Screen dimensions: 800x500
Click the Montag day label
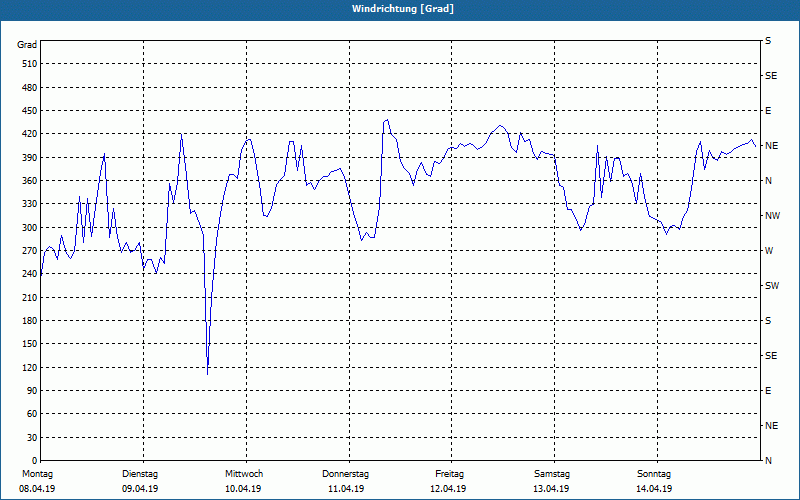37,474
